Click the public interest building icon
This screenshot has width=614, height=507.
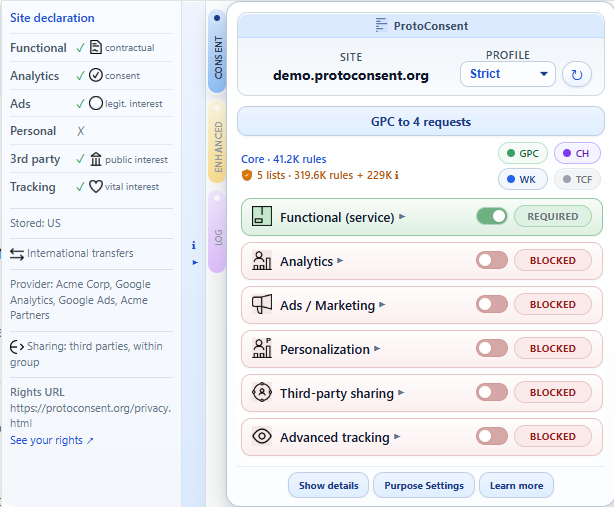point(96,159)
